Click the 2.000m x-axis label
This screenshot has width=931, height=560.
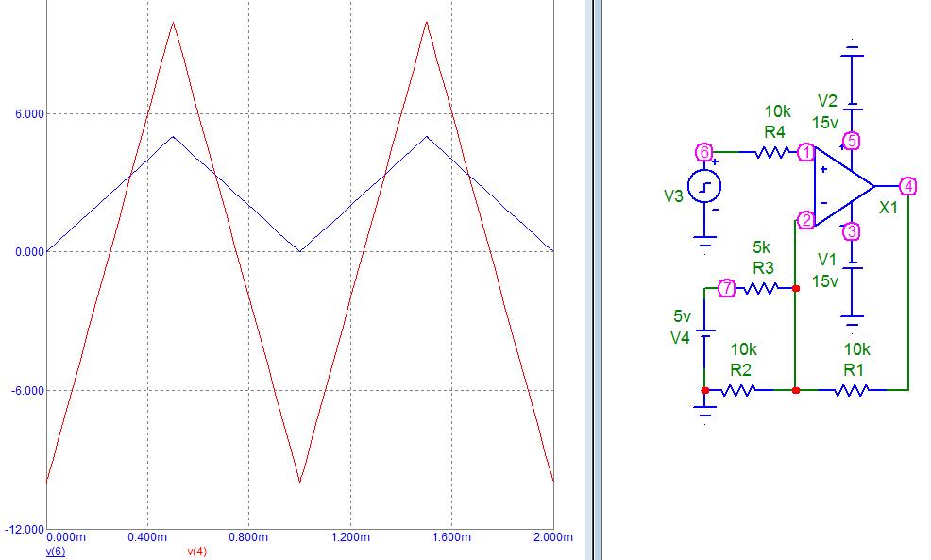[552, 537]
